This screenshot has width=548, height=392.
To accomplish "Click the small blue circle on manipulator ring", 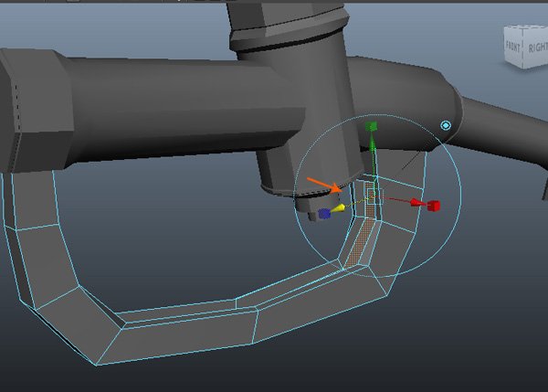I will [446, 125].
